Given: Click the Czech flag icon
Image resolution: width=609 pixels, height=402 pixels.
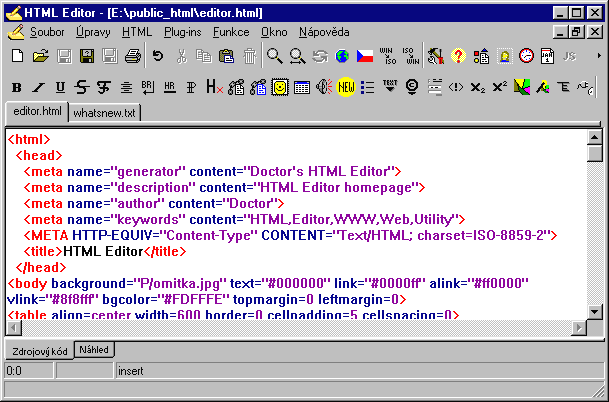Looking at the screenshot, I should [x=365, y=56].
